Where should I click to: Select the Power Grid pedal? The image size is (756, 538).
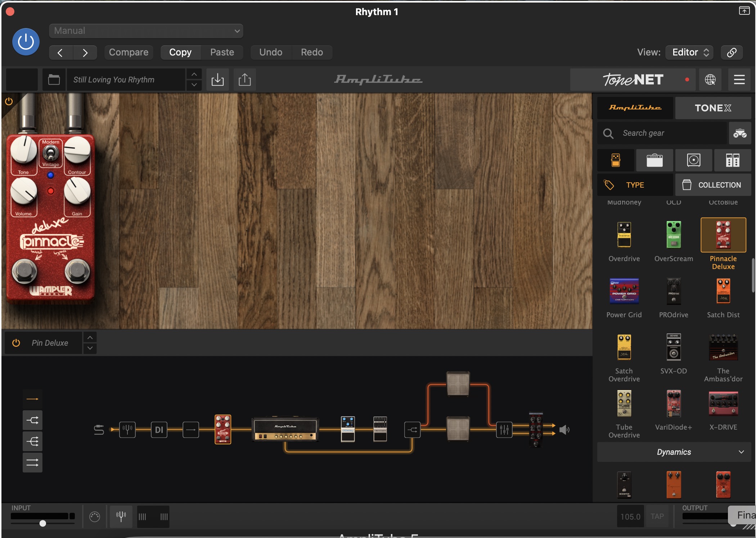[x=624, y=291]
